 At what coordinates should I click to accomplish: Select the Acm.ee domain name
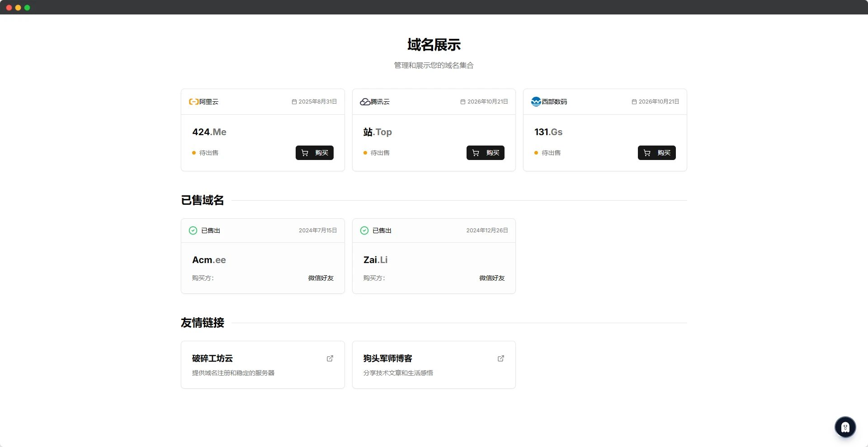[209, 260]
